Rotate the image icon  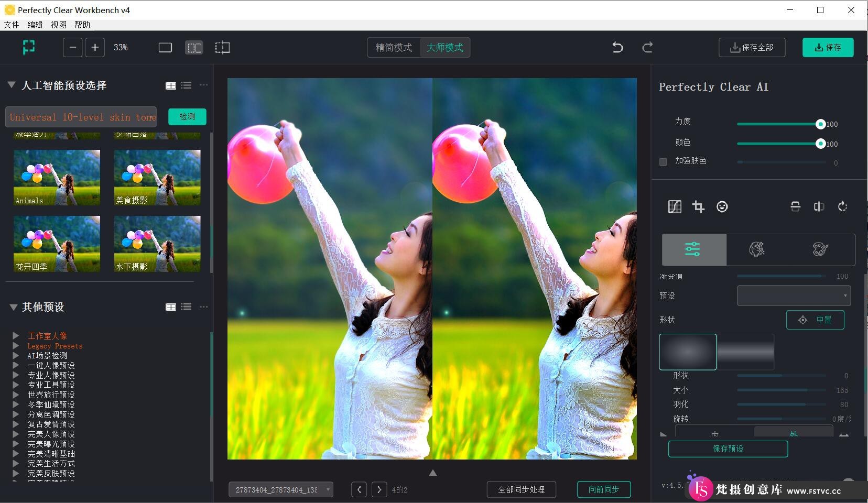click(842, 206)
